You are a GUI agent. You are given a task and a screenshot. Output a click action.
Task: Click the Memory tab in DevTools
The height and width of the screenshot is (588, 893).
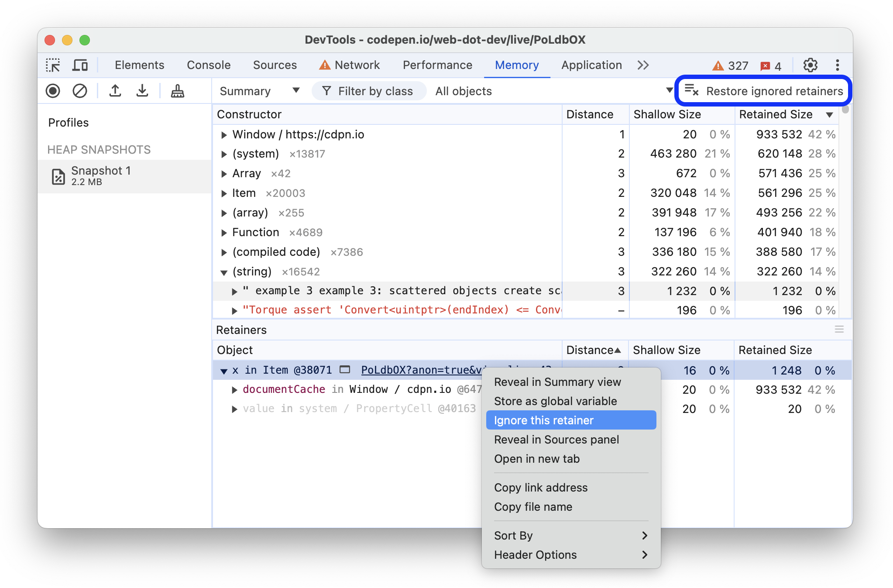[519, 64]
